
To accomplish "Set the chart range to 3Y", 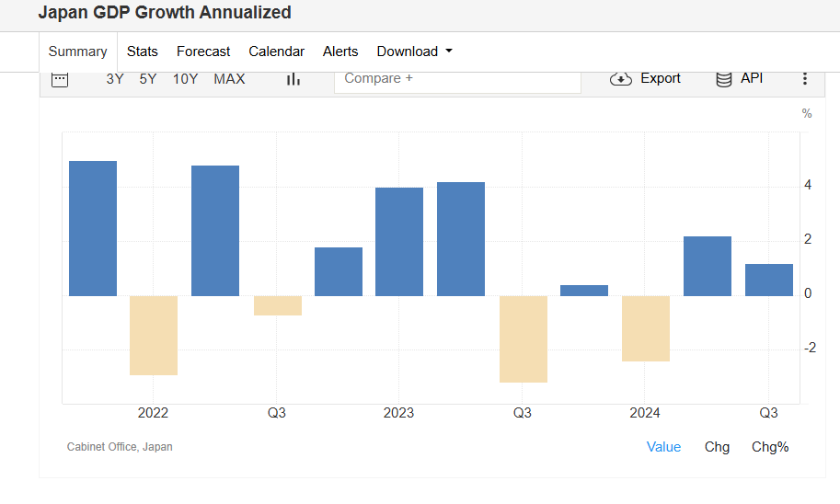I will 115,79.
